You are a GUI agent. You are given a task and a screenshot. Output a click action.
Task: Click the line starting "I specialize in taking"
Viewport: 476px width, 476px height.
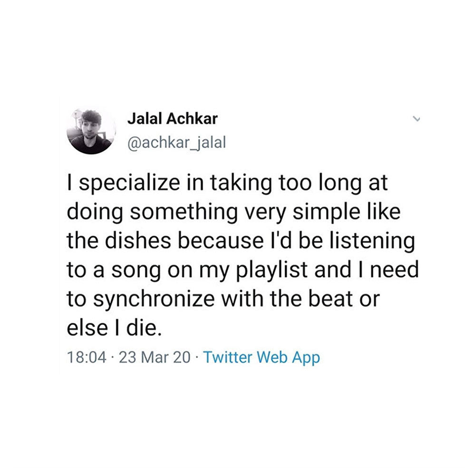227,184
